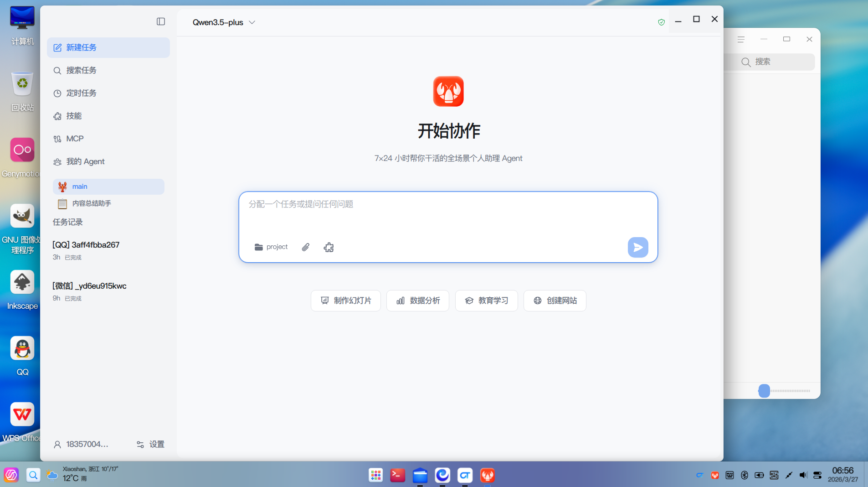Click the security shield icon in the title bar
868x487 pixels.
[x=661, y=22]
